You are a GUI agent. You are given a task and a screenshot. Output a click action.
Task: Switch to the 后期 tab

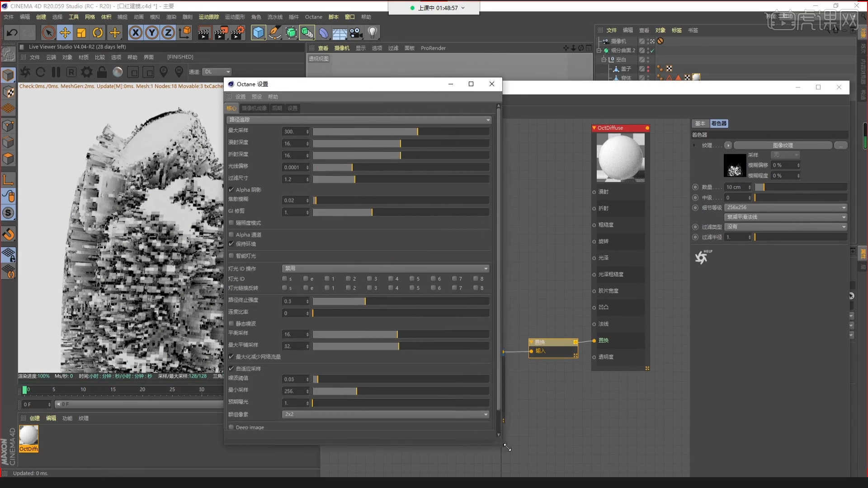tap(277, 108)
